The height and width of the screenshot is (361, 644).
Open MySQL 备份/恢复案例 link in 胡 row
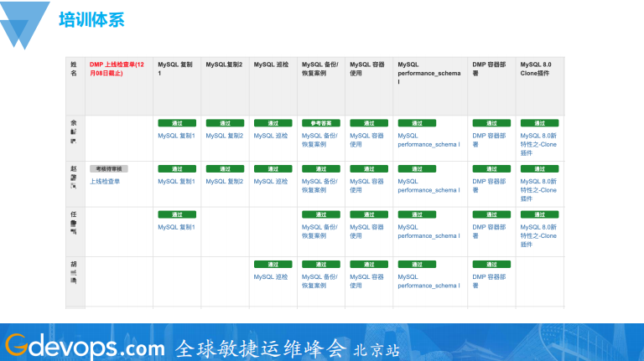319,281
